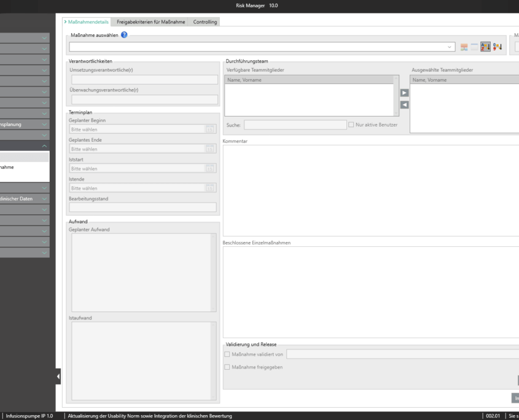
Task: Click the tree structure view icon
Action: (x=464, y=47)
